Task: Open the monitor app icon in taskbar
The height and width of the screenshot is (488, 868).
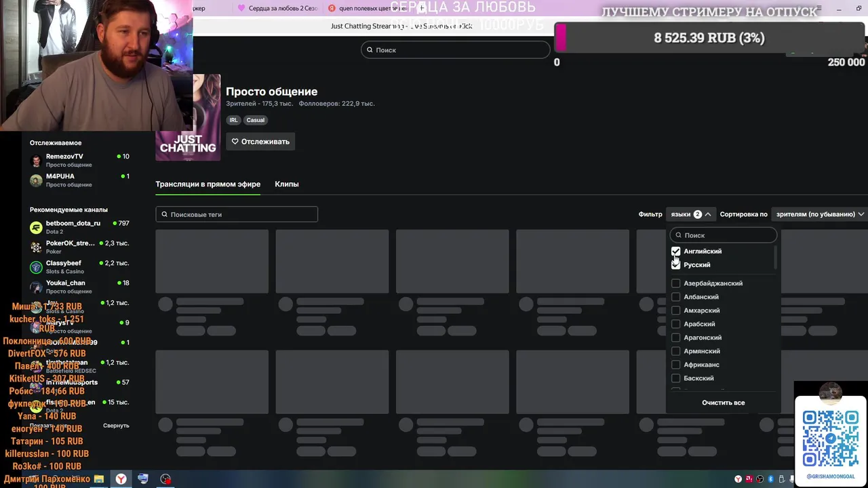Action: coord(143,479)
